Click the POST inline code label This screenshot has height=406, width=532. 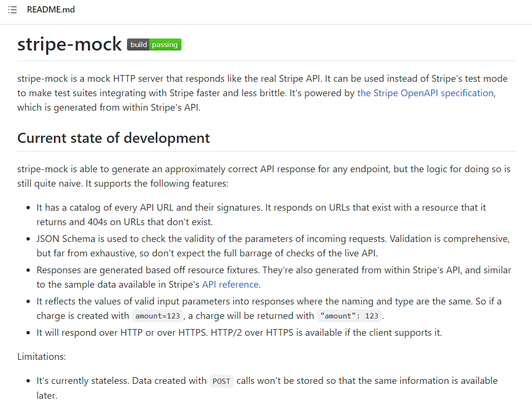pyautogui.click(x=221, y=381)
